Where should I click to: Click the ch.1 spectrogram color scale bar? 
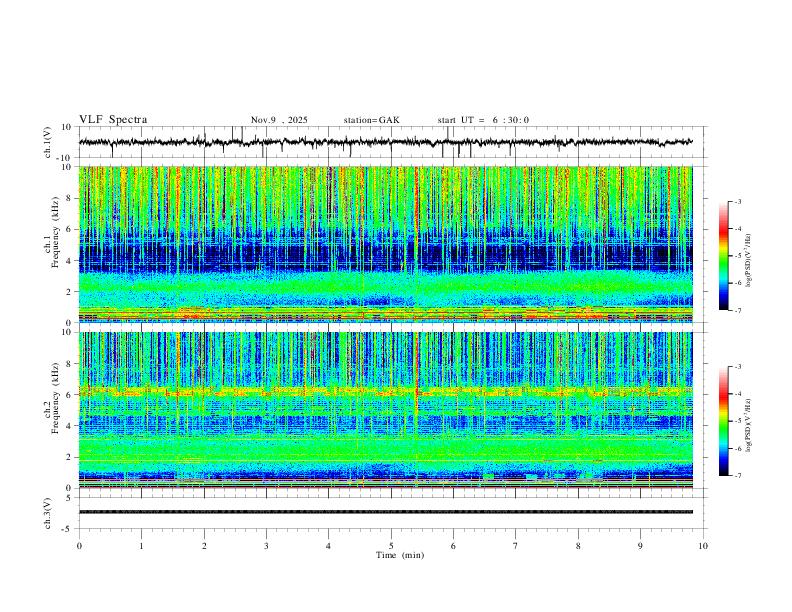click(x=723, y=256)
